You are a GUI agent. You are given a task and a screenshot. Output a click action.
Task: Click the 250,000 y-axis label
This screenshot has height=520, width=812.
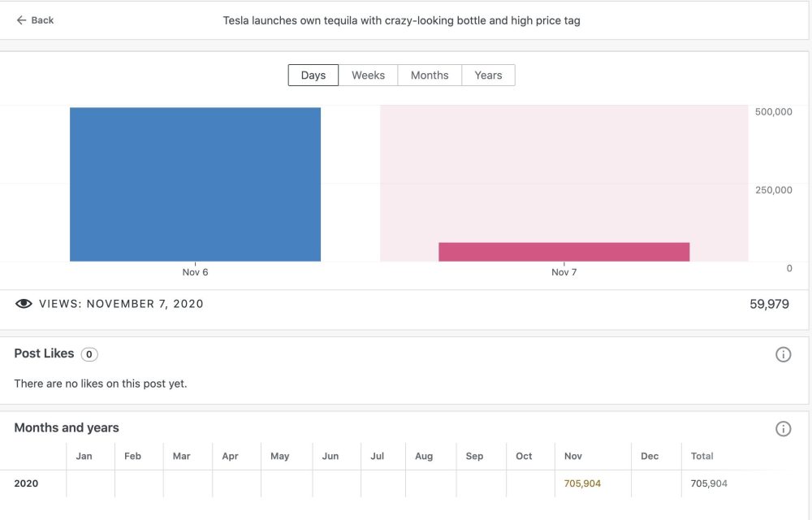coord(773,190)
